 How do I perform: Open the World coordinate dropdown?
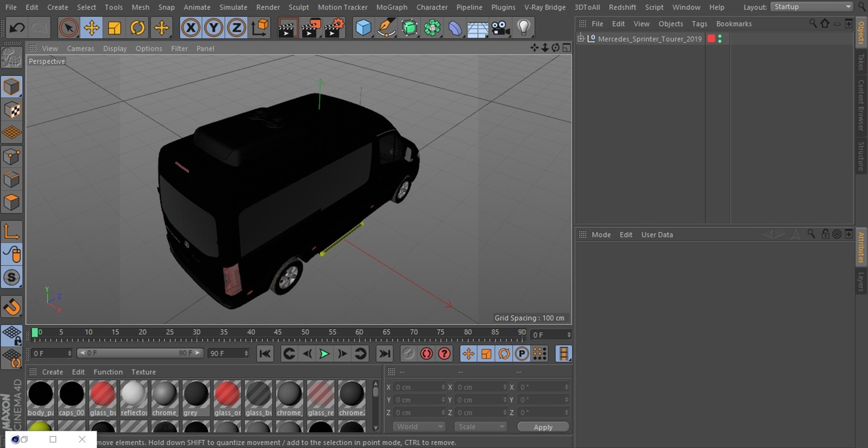pos(419,427)
